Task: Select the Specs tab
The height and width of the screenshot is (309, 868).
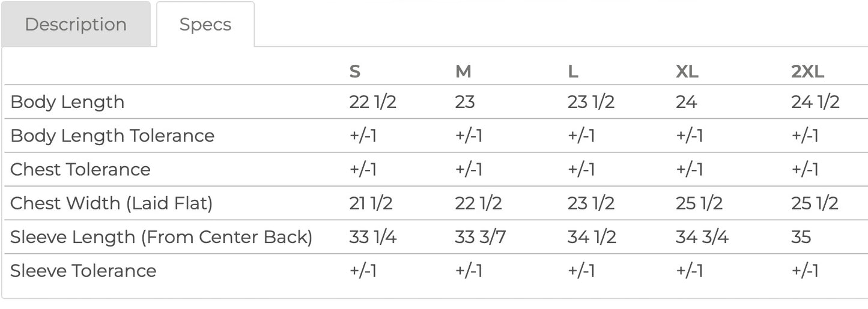Action: pyautogui.click(x=205, y=25)
